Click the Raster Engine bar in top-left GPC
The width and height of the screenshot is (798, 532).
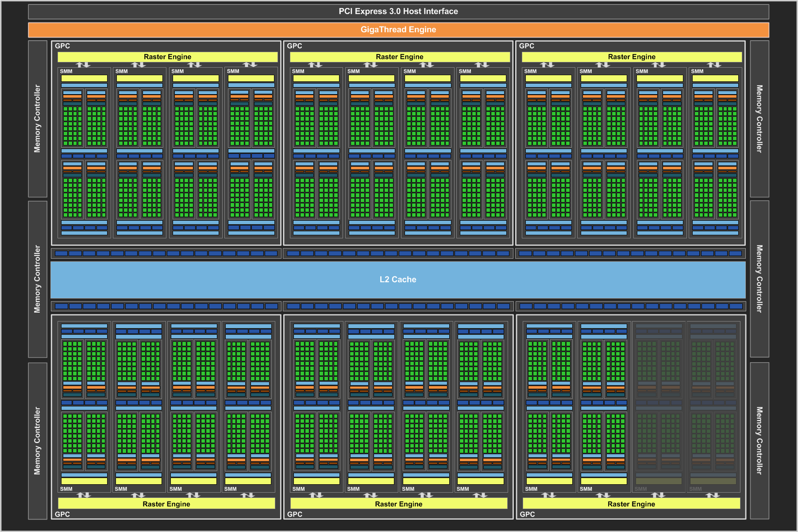tap(167, 57)
